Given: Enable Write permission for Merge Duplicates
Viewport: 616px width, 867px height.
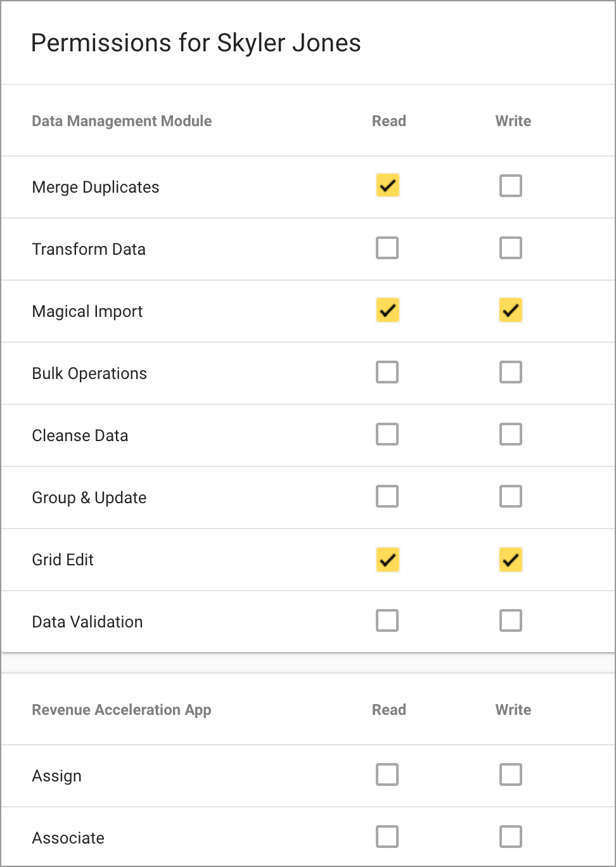Looking at the screenshot, I should pyautogui.click(x=511, y=186).
